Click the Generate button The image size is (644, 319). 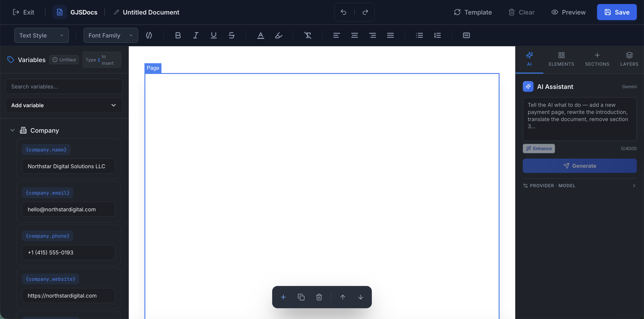click(580, 166)
